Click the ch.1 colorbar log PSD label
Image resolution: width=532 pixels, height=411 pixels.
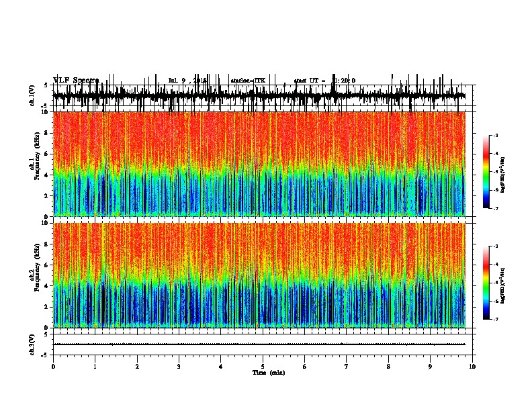[x=503, y=175]
